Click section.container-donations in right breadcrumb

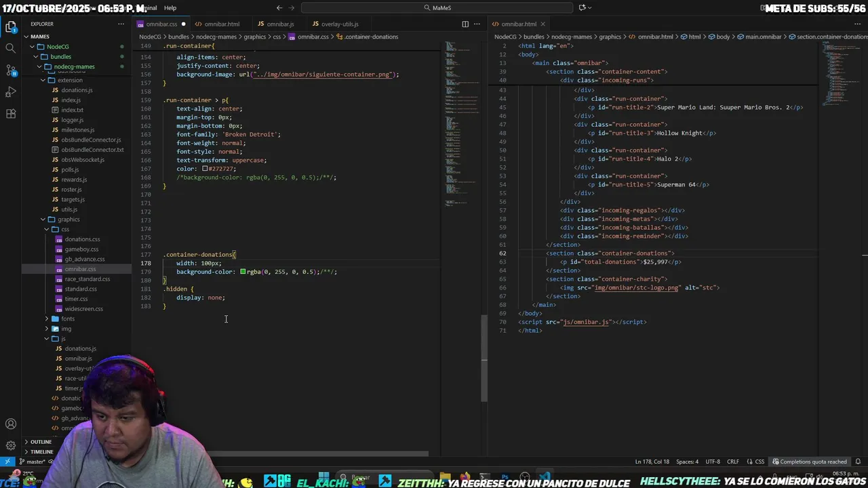[x=830, y=37]
